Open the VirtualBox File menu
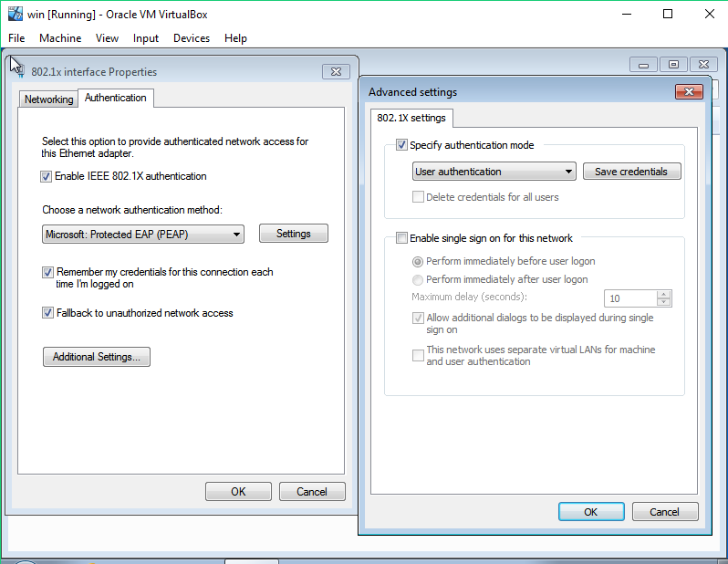Image resolution: width=728 pixels, height=564 pixels. click(16, 38)
